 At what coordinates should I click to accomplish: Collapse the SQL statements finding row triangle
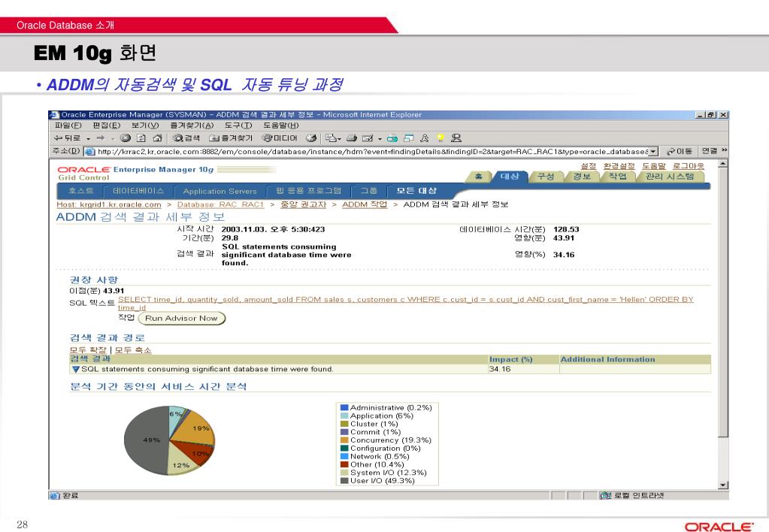(x=75, y=369)
